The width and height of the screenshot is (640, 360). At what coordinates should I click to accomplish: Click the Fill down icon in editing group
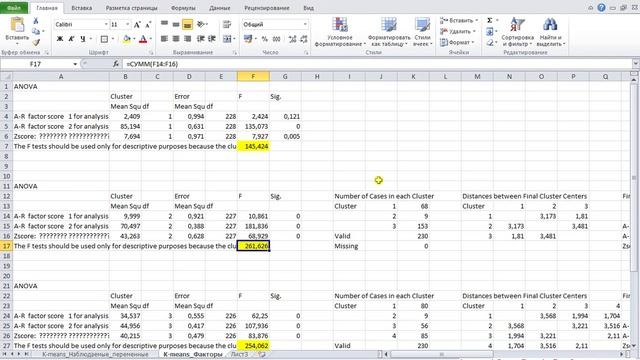coord(489,31)
